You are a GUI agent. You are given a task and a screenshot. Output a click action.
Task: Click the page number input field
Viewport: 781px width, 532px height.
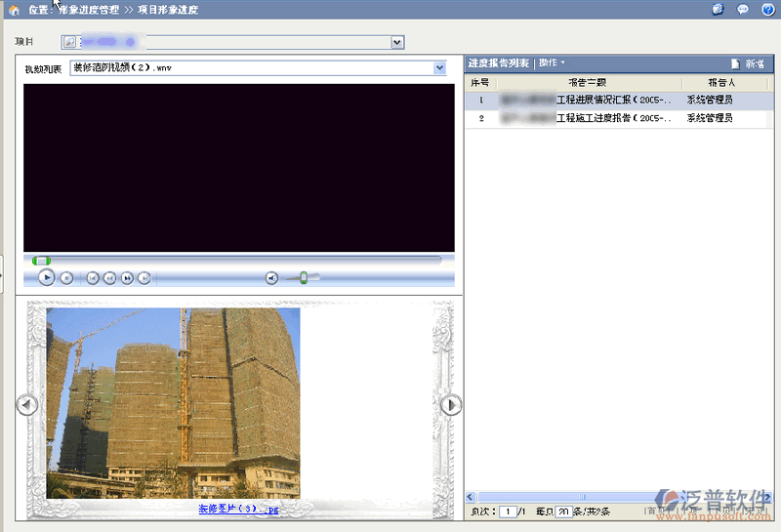pyautogui.click(x=508, y=512)
